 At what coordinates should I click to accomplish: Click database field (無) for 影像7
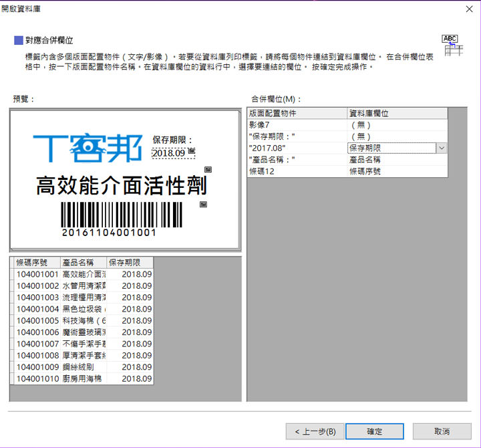click(x=397, y=125)
